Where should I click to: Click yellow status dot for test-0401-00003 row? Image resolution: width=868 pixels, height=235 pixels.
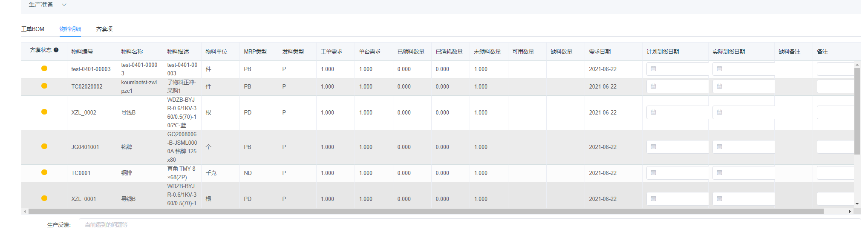[x=44, y=69]
